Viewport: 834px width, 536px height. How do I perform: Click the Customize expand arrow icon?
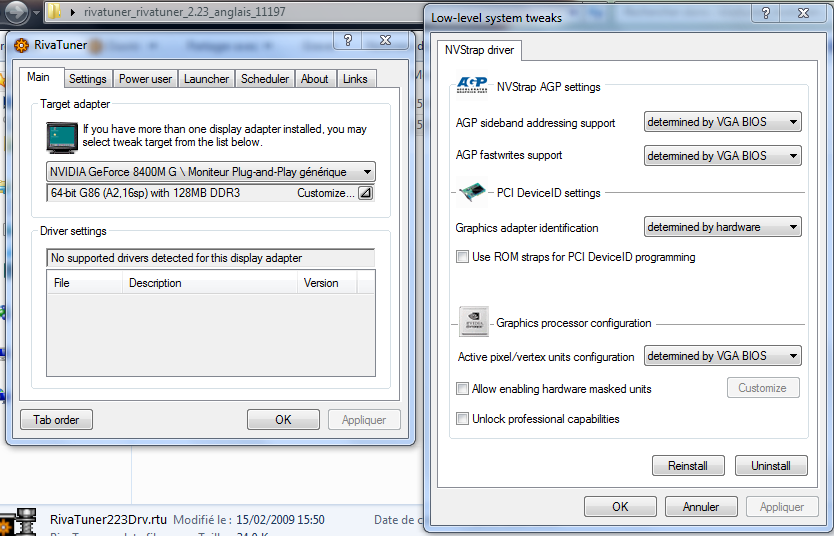[365, 193]
